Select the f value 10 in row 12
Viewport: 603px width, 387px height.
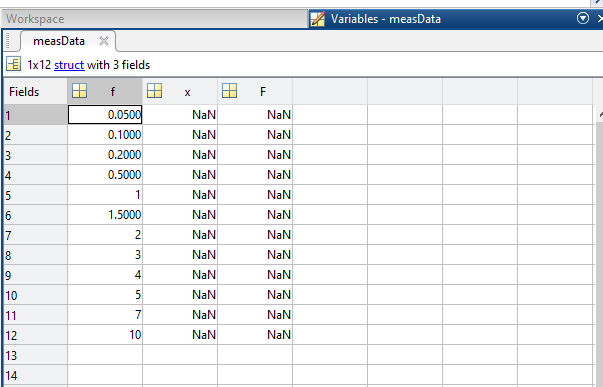[105, 335]
